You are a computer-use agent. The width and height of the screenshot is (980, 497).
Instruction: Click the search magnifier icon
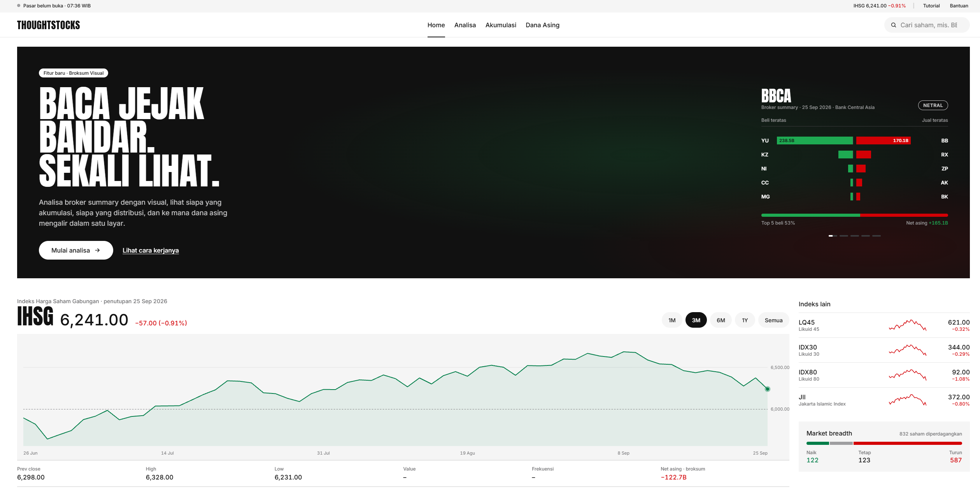(894, 25)
